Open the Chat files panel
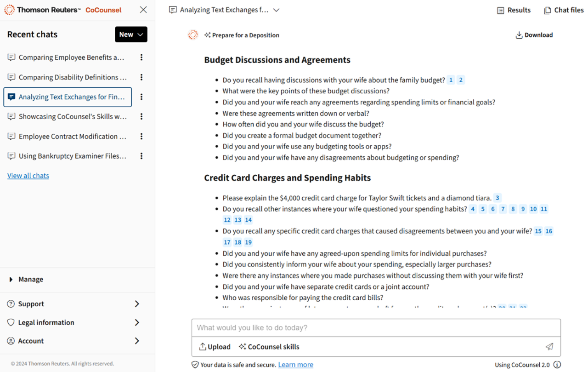The height and width of the screenshot is (372, 588). (564, 10)
